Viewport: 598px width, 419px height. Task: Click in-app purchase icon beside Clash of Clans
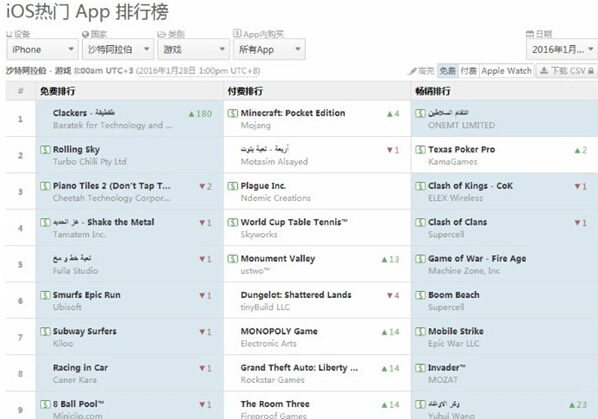pyautogui.click(x=420, y=222)
